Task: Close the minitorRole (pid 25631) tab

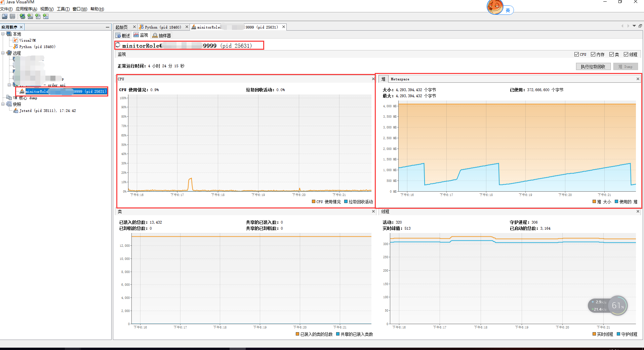Action: tap(284, 27)
